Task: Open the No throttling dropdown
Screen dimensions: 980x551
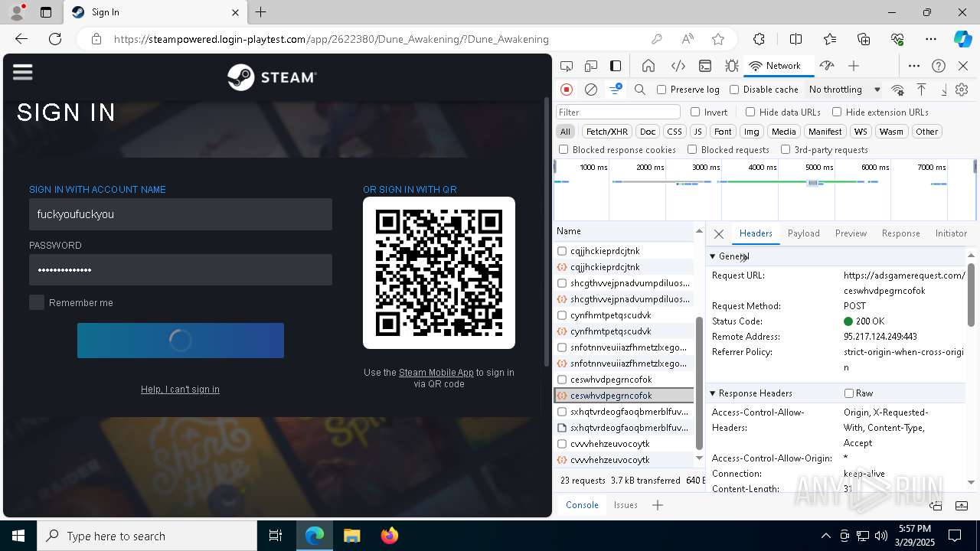Action: pos(844,90)
